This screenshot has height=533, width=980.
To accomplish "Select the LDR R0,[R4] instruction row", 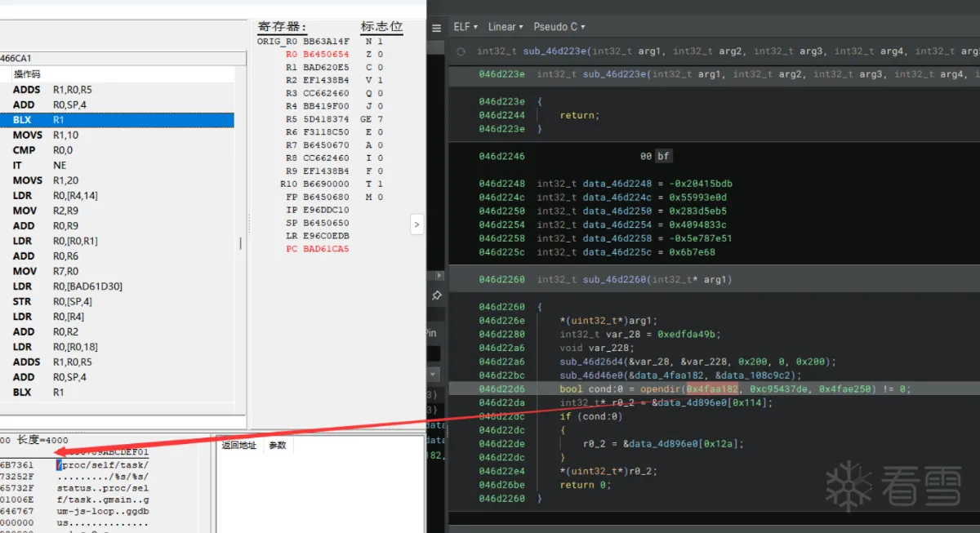I will click(117, 316).
